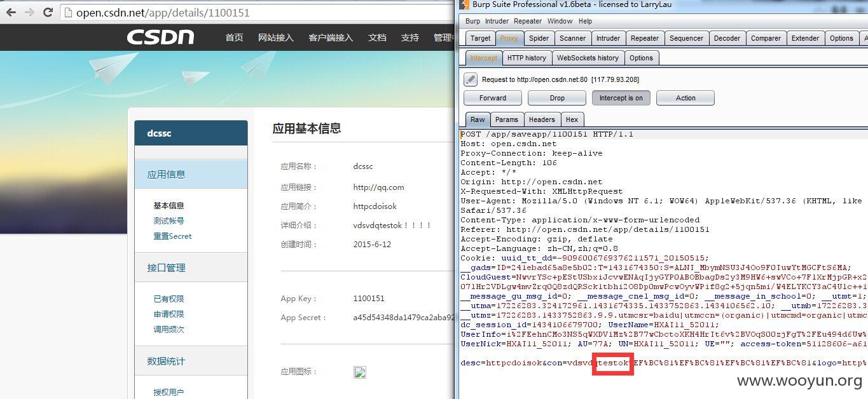868x399 pixels.
Task: Select the Proxy Options sub-tab
Action: pyautogui.click(x=641, y=58)
